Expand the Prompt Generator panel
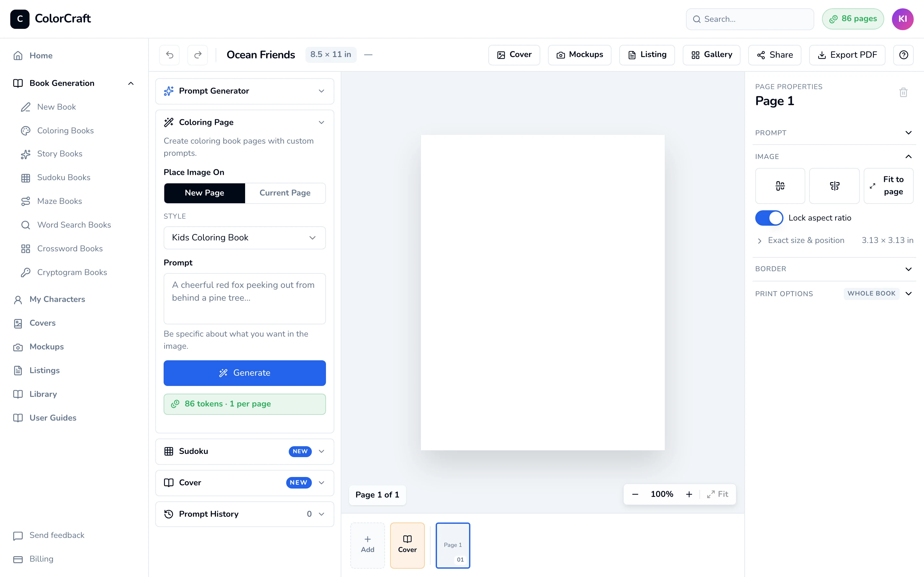The image size is (924, 577). click(x=244, y=91)
